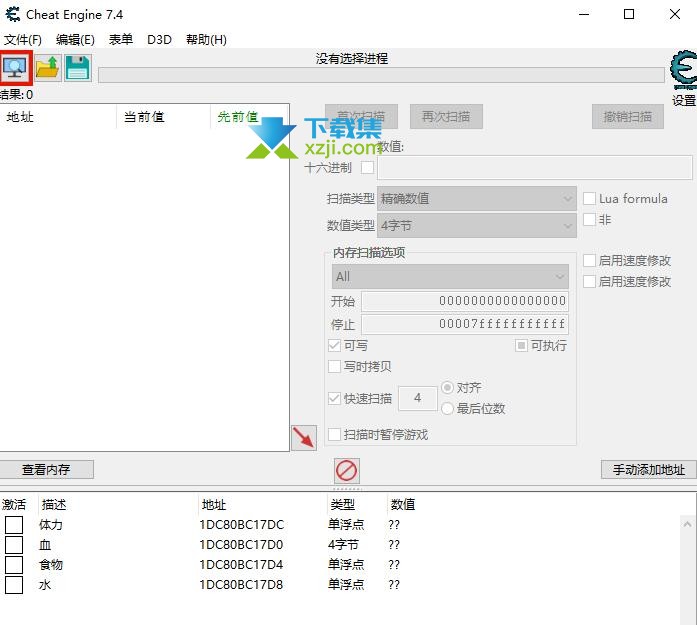Expand the 数值类型 4字节 dropdown
Viewport: 697px width, 625px height.
pos(476,226)
